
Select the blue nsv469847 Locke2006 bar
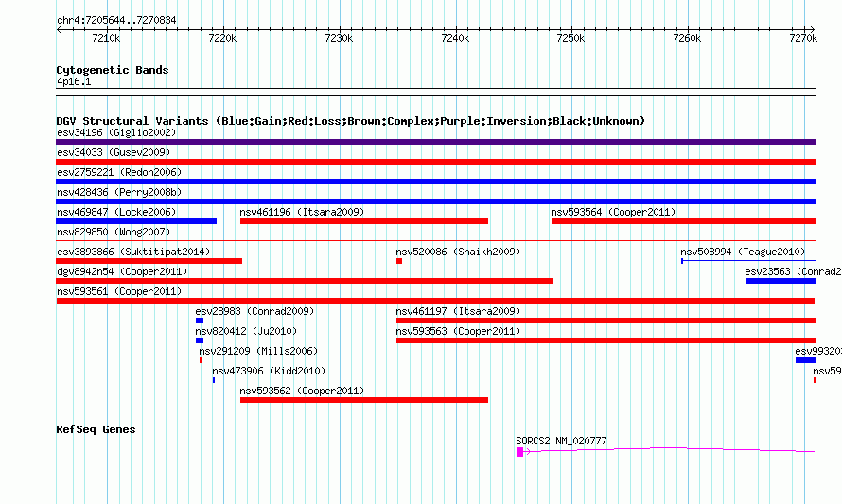[136, 221]
